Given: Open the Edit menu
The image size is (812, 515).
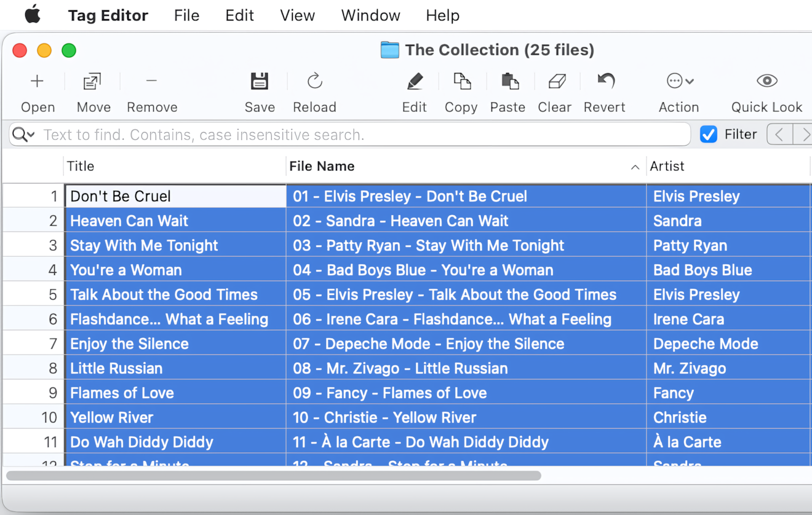Looking at the screenshot, I should (239, 15).
